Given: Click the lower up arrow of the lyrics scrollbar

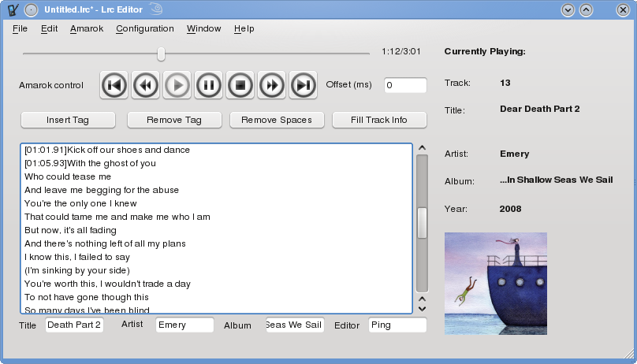Looking at the screenshot, I should (422, 299).
